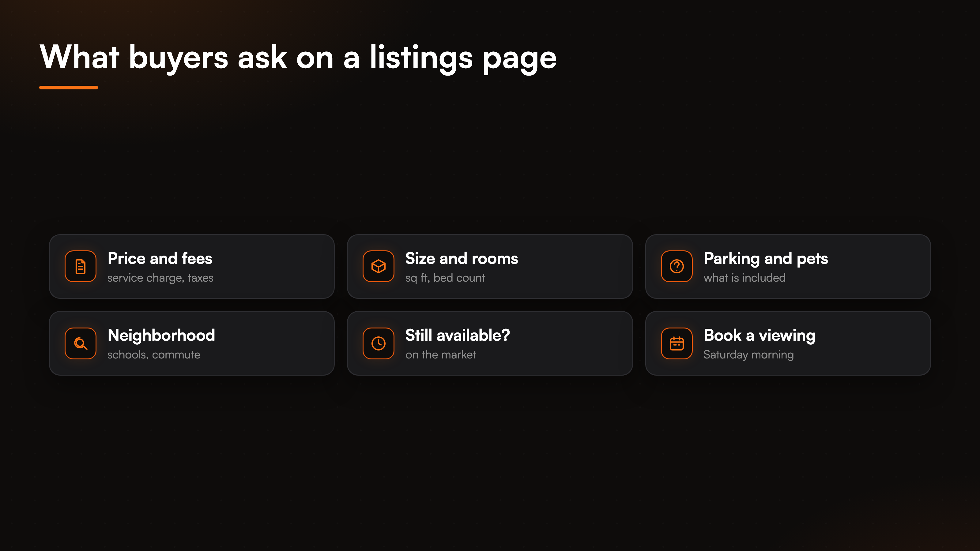Click the slide title 'What buyers ask on a listings page'
This screenshot has height=551, width=980.
coord(298,58)
